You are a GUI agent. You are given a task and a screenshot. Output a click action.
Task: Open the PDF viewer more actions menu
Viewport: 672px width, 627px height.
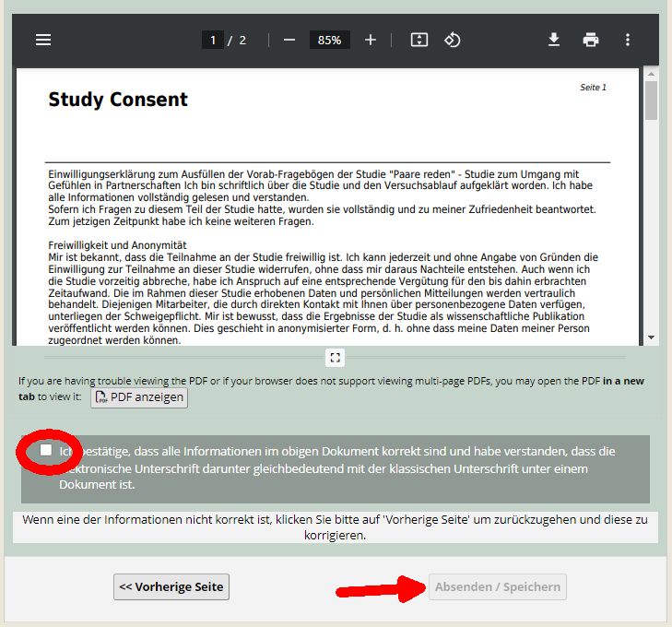628,40
